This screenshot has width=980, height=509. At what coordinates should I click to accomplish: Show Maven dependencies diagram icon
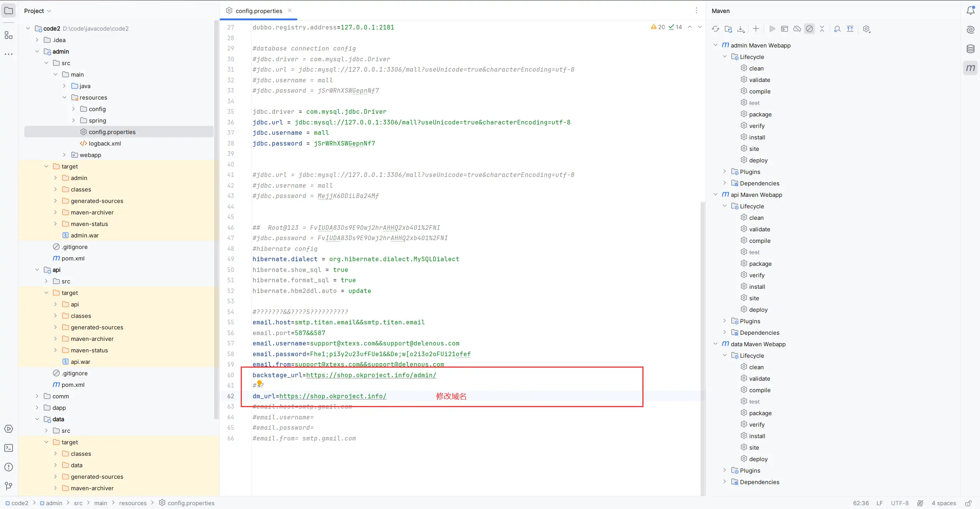(x=850, y=29)
